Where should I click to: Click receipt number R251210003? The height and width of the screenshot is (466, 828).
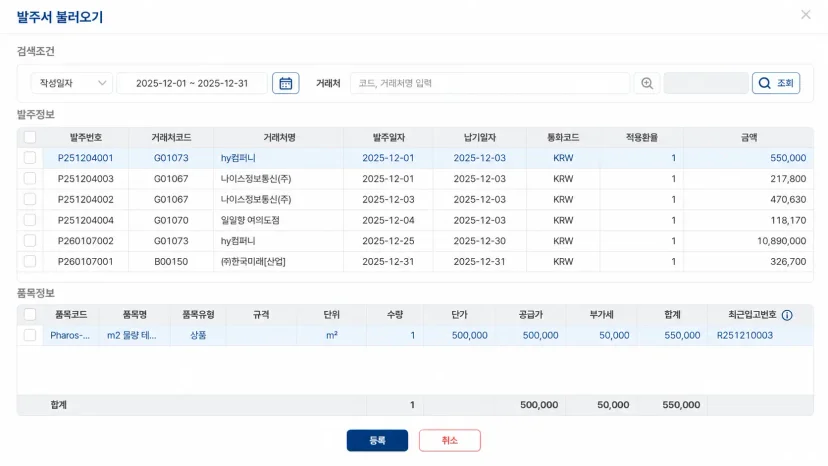click(745, 335)
